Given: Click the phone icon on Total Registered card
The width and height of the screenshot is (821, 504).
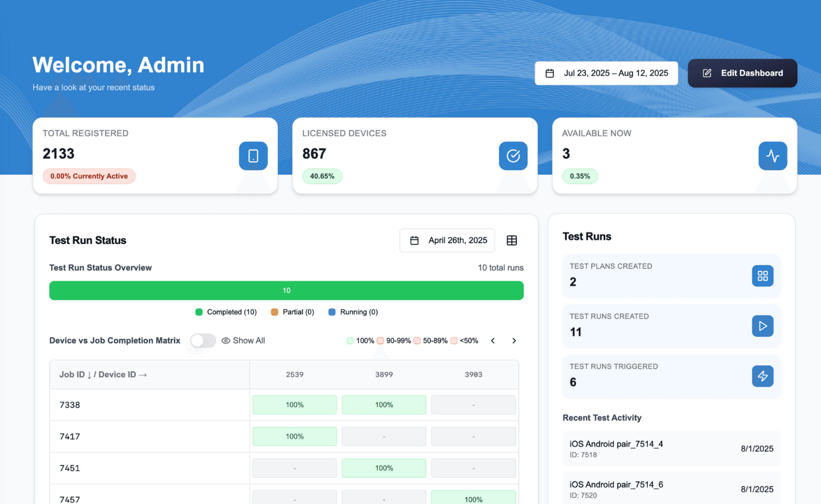Looking at the screenshot, I should click(253, 156).
